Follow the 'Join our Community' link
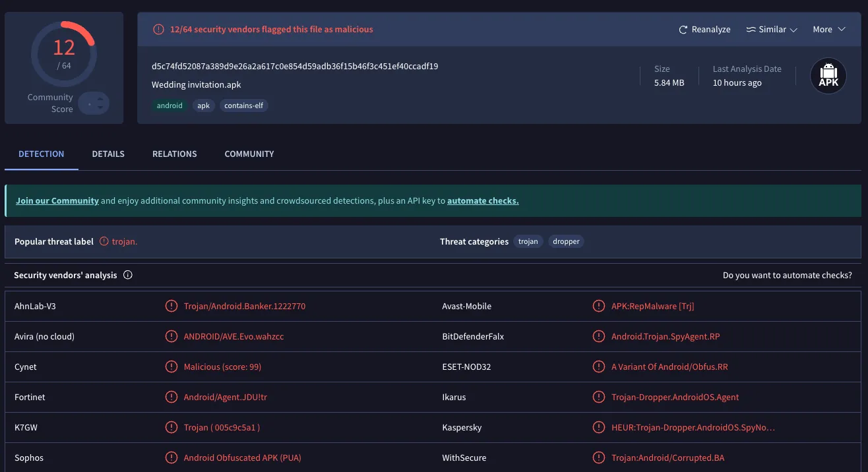This screenshot has height=472, width=868. (57, 201)
